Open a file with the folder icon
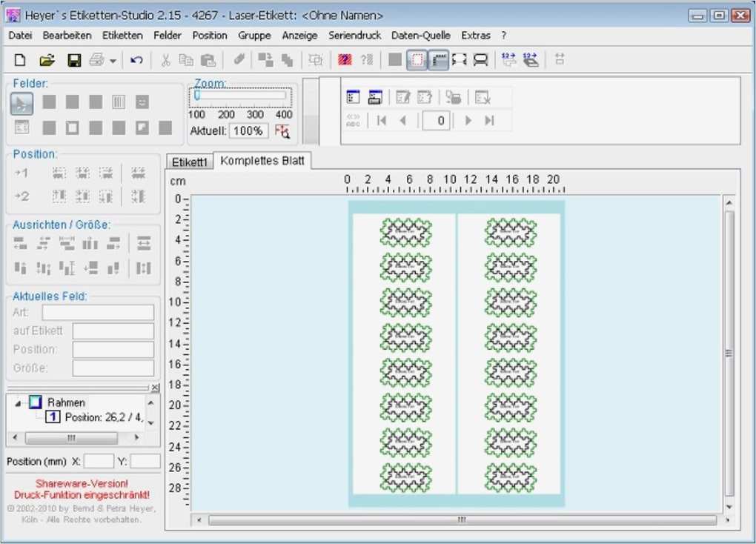 point(47,60)
